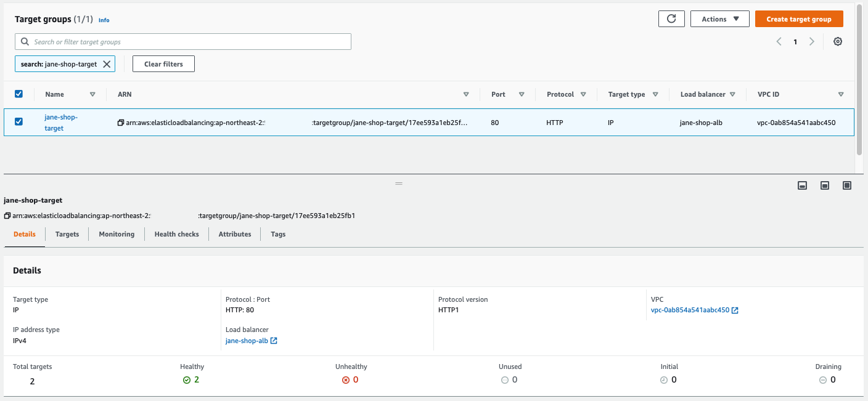Go to previous page arrow
The width and height of the screenshot is (868, 401).
click(x=779, y=42)
